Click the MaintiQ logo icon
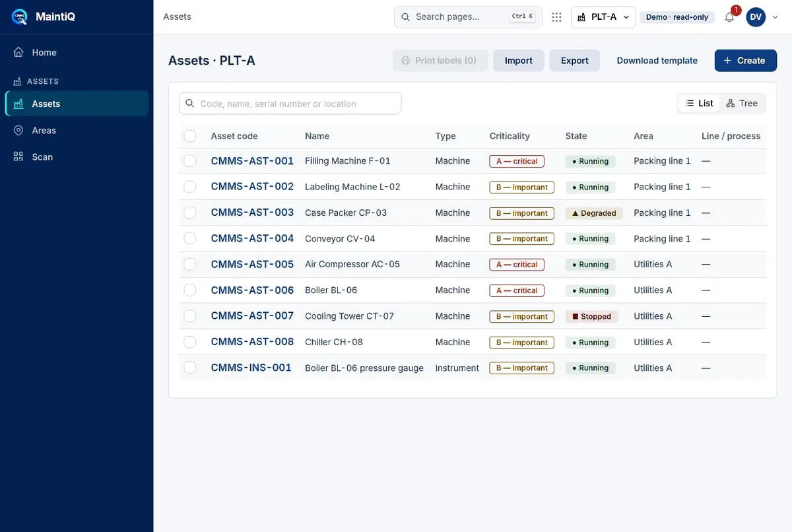The width and height of the screenshot is (792, 532). point(20,17)
